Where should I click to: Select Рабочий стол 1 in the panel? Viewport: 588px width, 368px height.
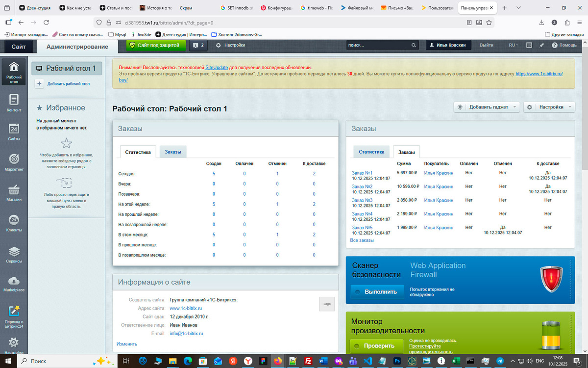click(x=67, y=69)
